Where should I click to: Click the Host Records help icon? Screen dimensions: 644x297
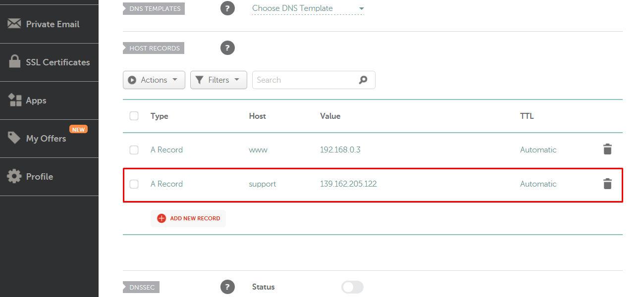click(227, 48)
